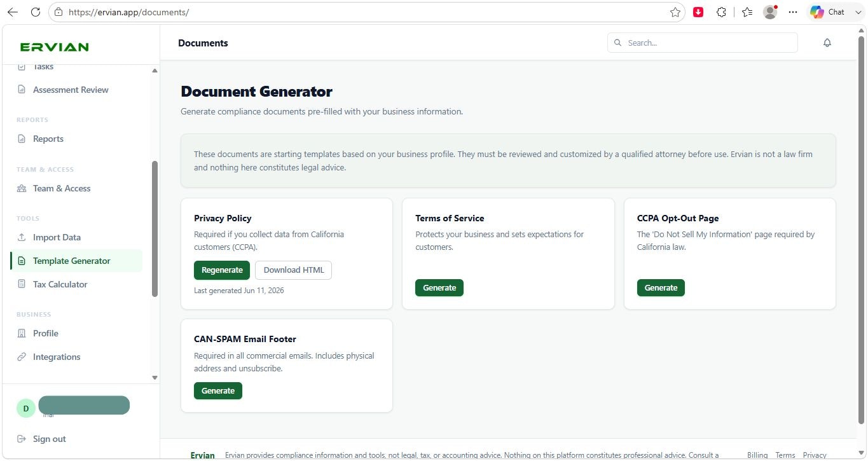Click the Assessment Review sidebar icon
Viewport: 868px width, 461px height.
(22, 90)
